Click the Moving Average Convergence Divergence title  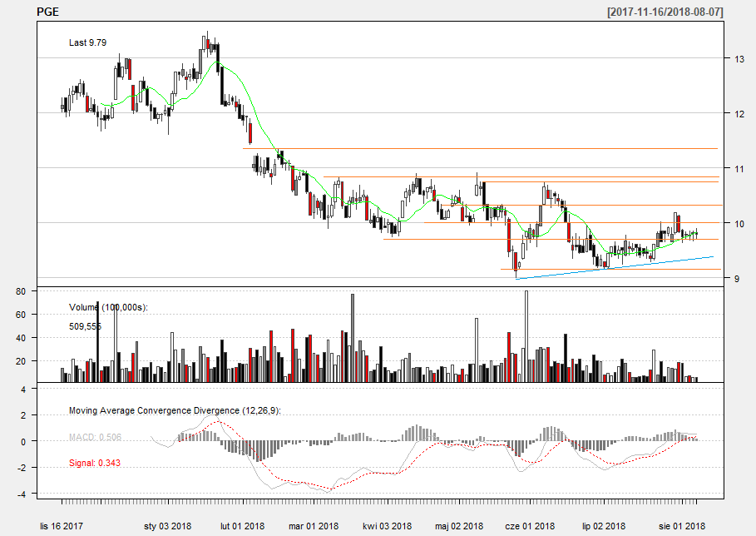pos(175,410)
